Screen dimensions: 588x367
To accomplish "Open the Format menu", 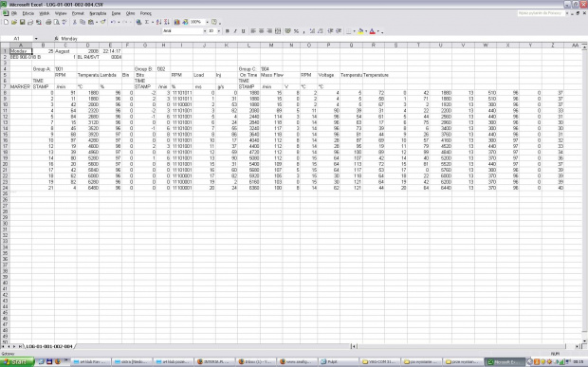I will [x=78, y=13].
